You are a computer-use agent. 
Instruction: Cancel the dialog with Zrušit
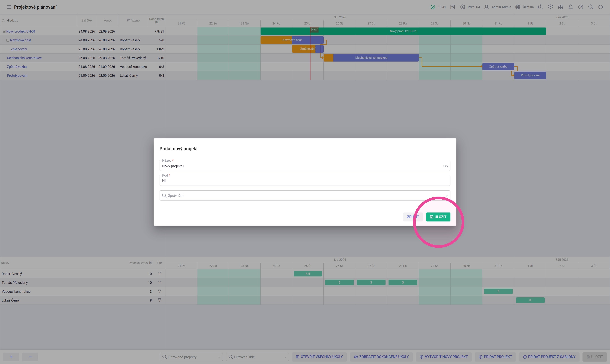pos(413,217)
